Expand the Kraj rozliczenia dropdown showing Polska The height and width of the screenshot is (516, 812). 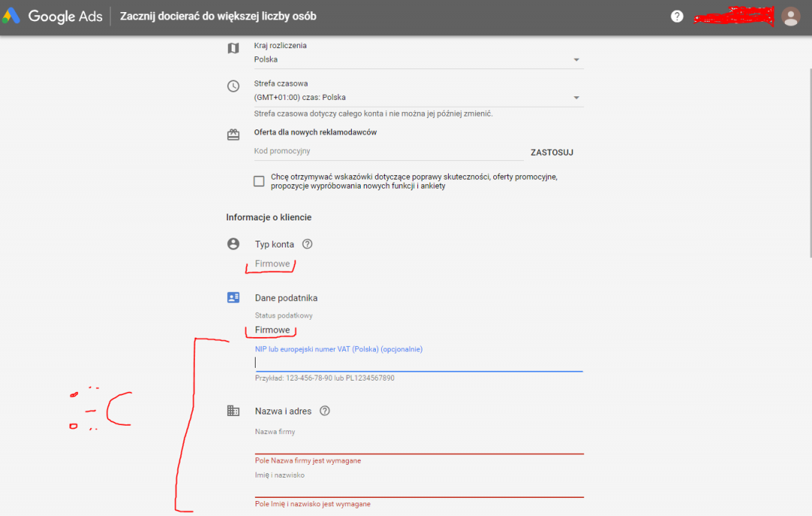418,59
